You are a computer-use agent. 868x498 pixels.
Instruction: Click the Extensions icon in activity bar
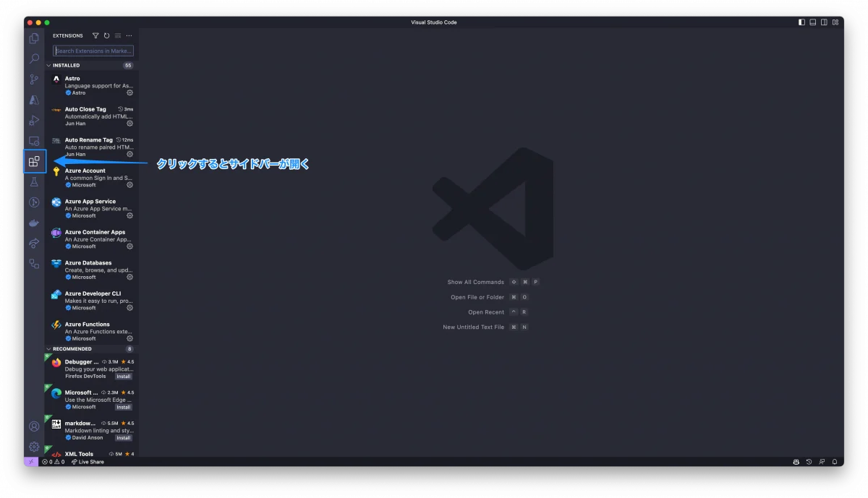[34, 161]
